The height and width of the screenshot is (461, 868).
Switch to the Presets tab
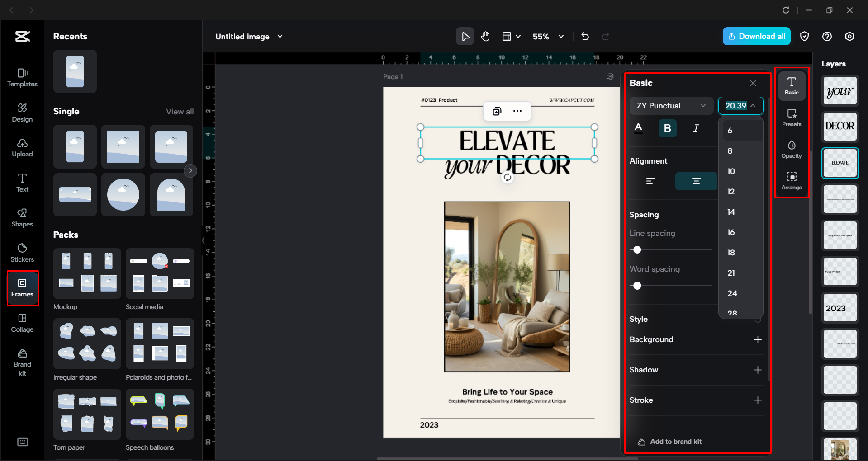(x=791, y=118)
